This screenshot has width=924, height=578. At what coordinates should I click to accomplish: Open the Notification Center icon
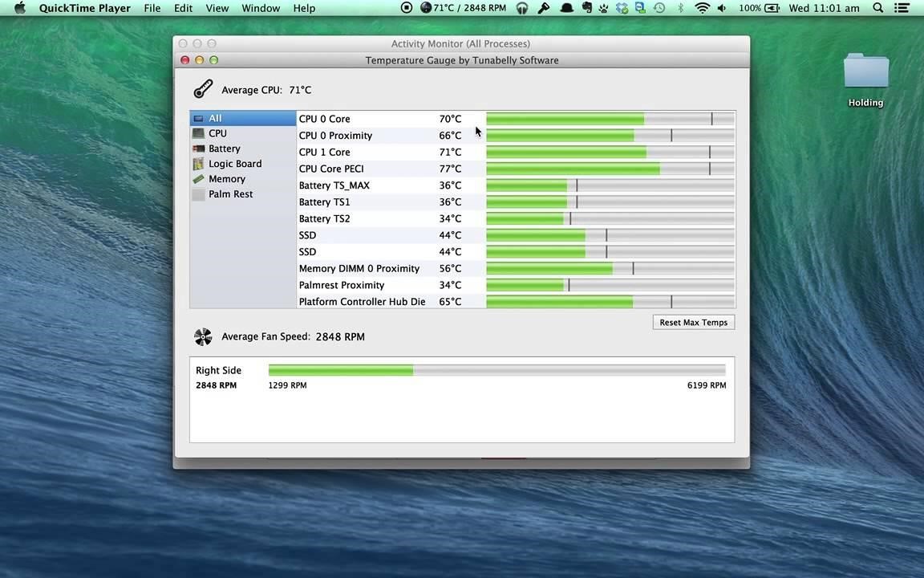tap(901, 8)
